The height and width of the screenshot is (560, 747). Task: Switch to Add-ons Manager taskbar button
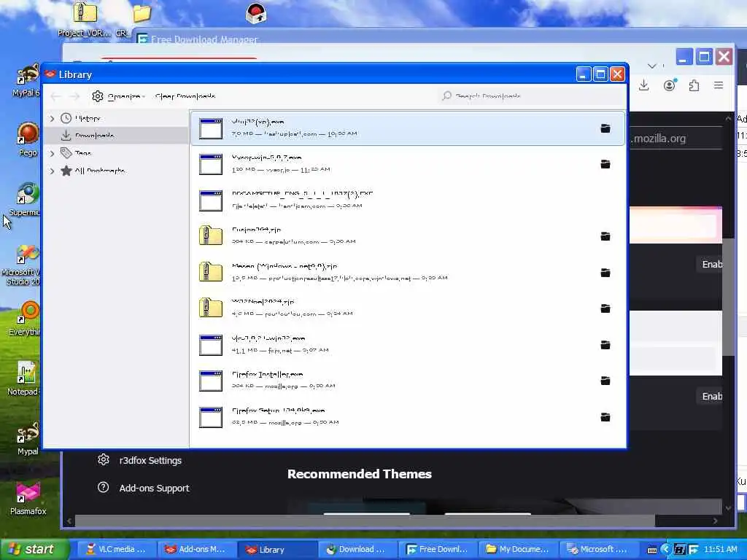tap(196, 550)
